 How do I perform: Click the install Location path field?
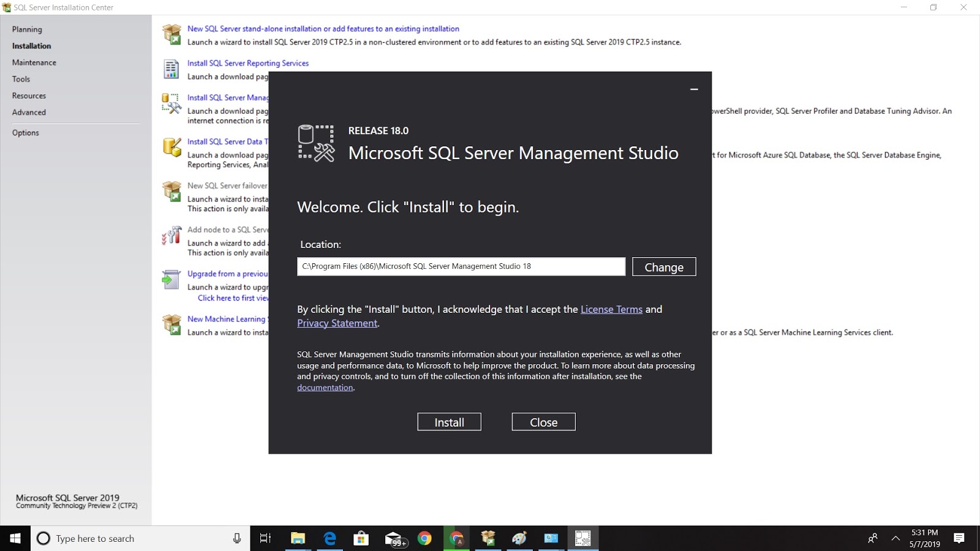point(461,266)
